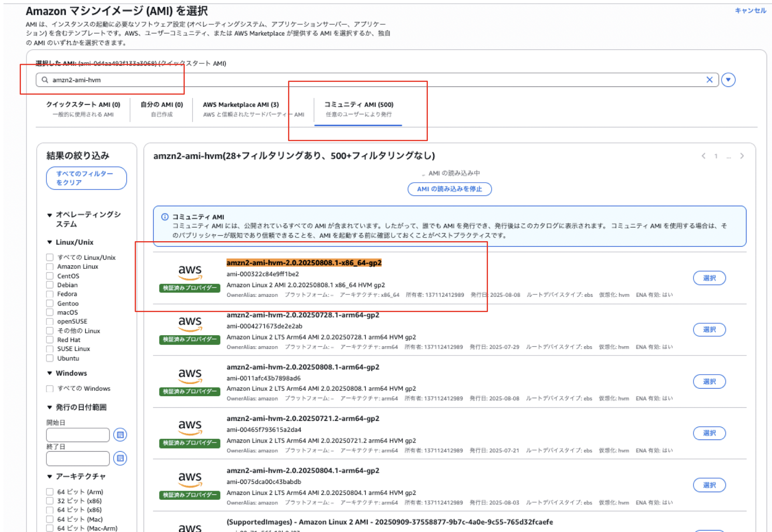
Task: Click AMI ID ami-0011afc43b7898ad6
Action: pyautogui.click(x=264, y=378)
